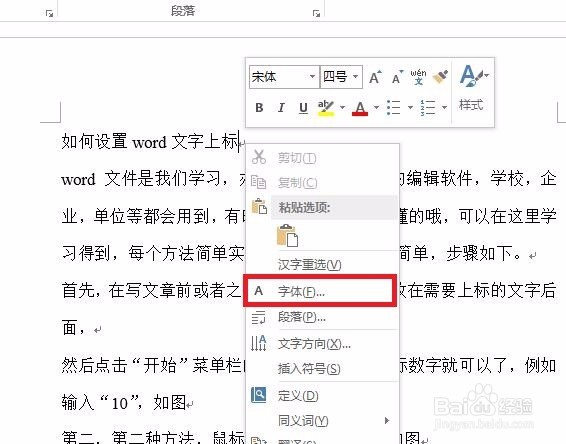This screenshot has width=566, height=444.
Task: Toggle Underline in the mini toolbar
Action: [x=304, y=108]
